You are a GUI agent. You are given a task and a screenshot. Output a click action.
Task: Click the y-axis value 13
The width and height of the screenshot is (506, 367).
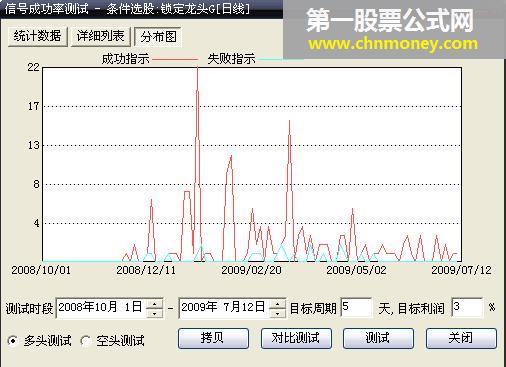33,145
